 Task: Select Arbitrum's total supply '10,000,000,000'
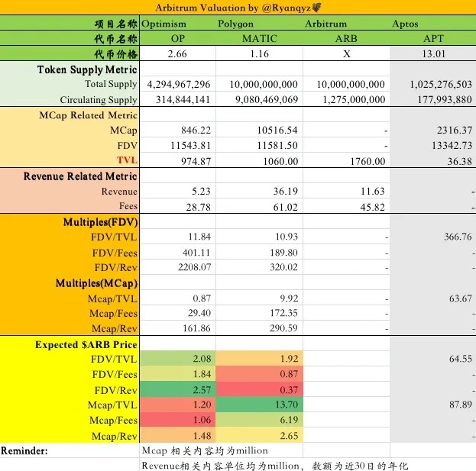coord(351,84)
